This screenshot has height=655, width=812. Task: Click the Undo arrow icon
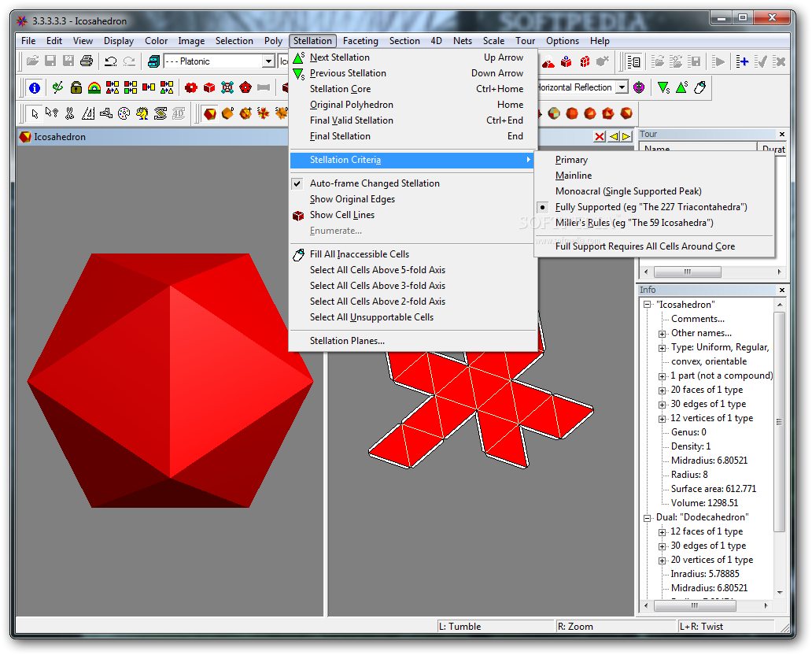pos(110,61)
